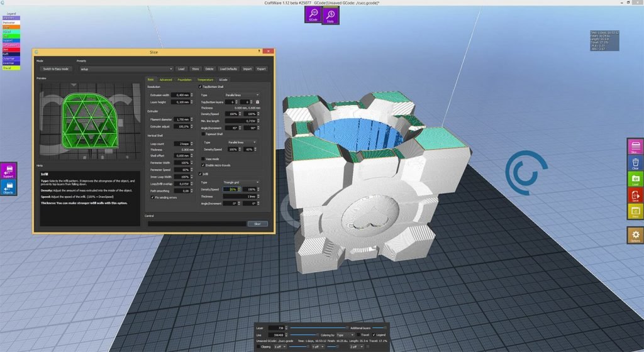
Task: Click the green Load icon on right sidebar
Action: (x=635, y=179)
